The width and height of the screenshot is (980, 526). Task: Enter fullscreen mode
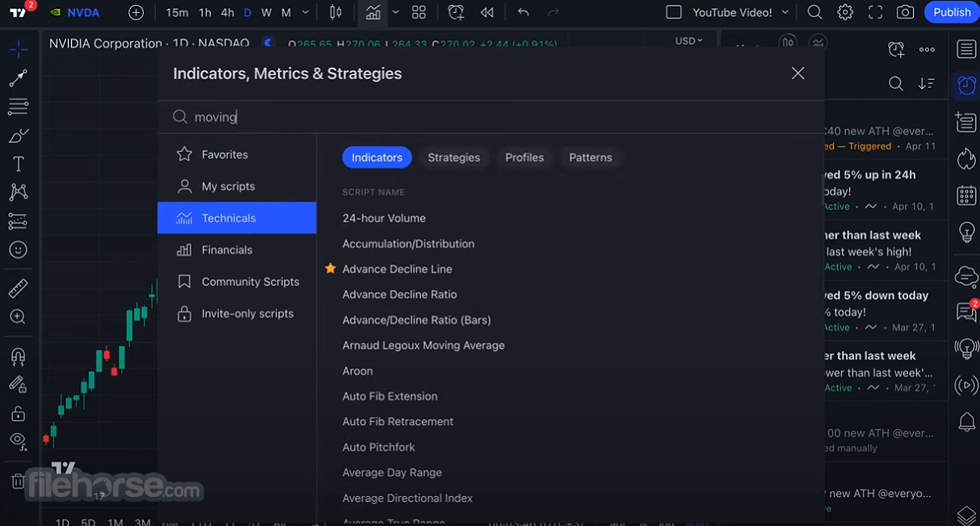point(875,12)
